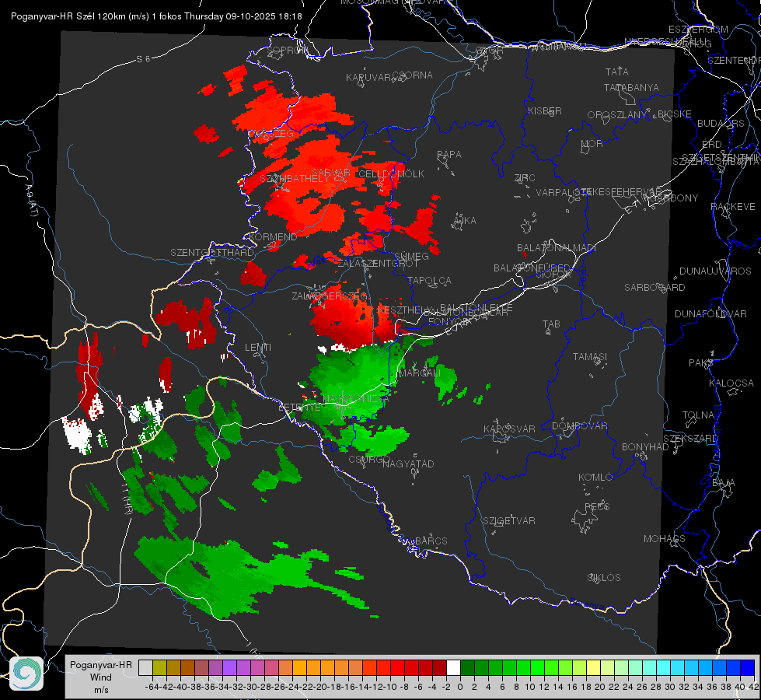Click the KAPUVÁR city label
761x700 pixels.
point(368,77)
